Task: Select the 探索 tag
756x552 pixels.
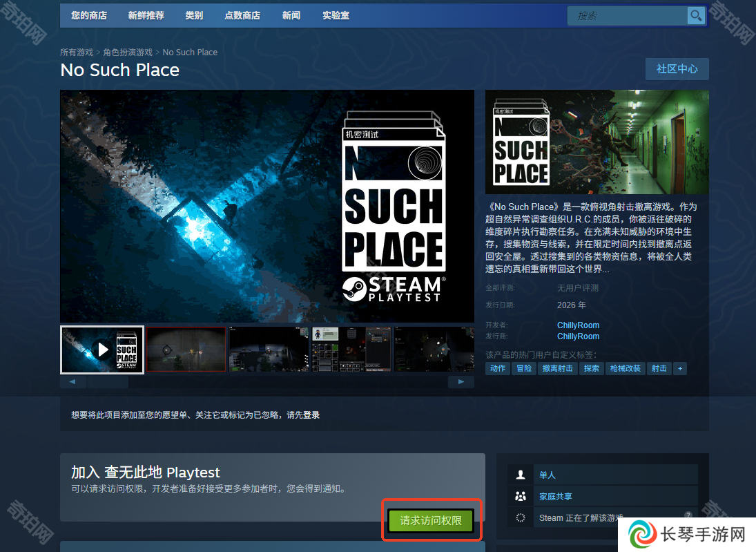Action: pyautogui.click(x=591, y=369)
